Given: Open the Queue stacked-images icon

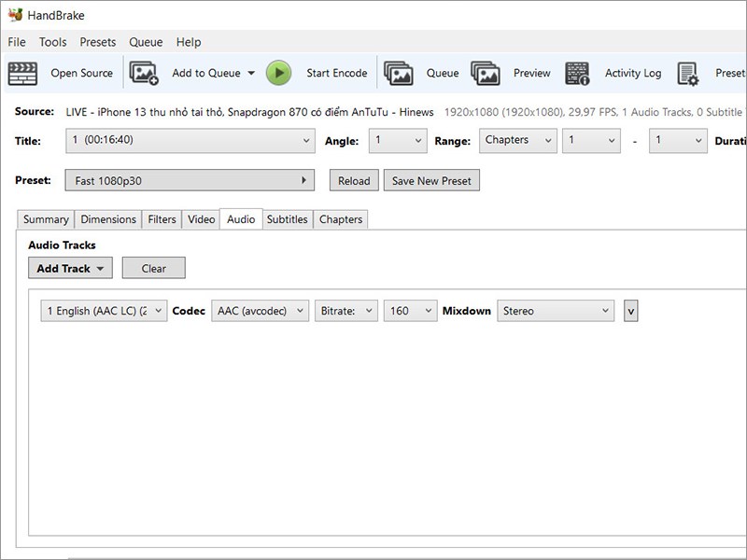Looking at the screenshot, I should pyautogui.click(x=399, y=74).
